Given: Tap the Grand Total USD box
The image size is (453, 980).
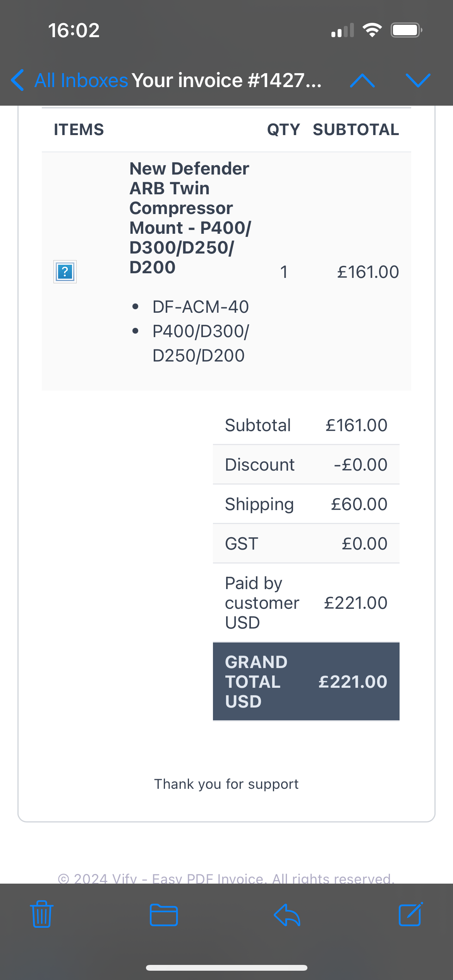Looking at the screenshot, I should 306,682.
